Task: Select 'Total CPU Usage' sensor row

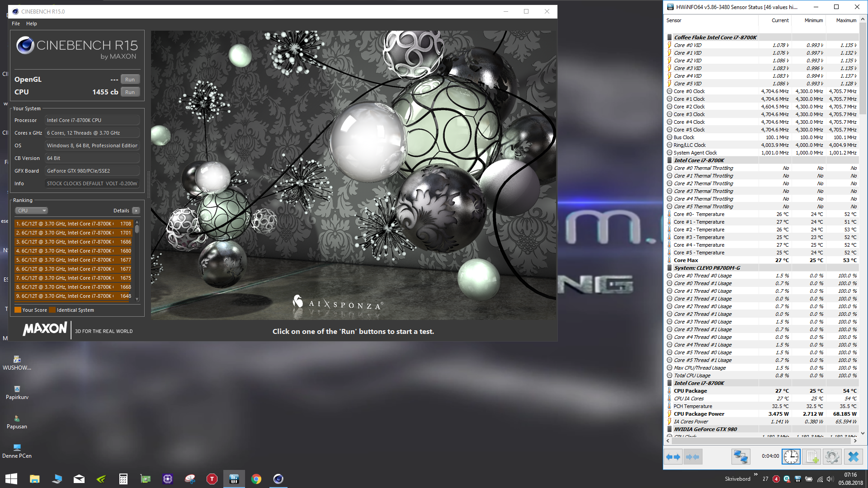Action: click(762, 375)
